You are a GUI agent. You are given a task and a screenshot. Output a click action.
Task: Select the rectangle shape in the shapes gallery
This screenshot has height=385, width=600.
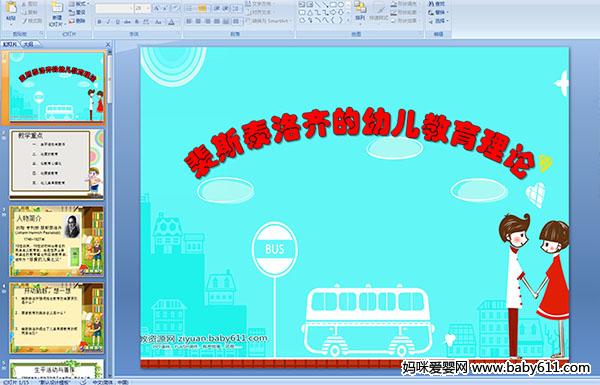coord(333,5)
